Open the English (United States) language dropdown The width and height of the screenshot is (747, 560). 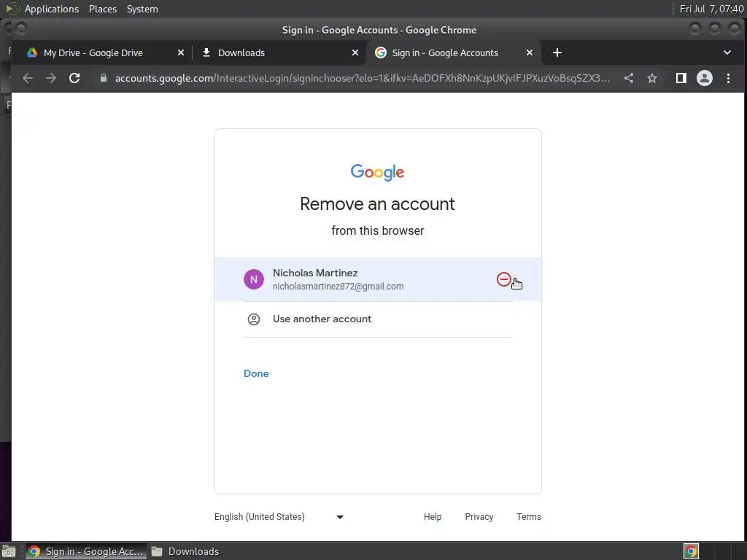[279, 517]
